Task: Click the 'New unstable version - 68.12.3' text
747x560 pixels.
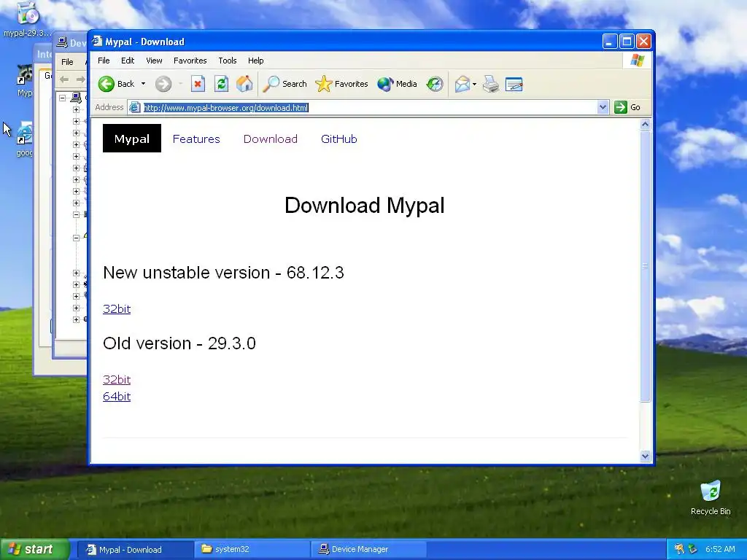Action: click(x=223, y=273)
